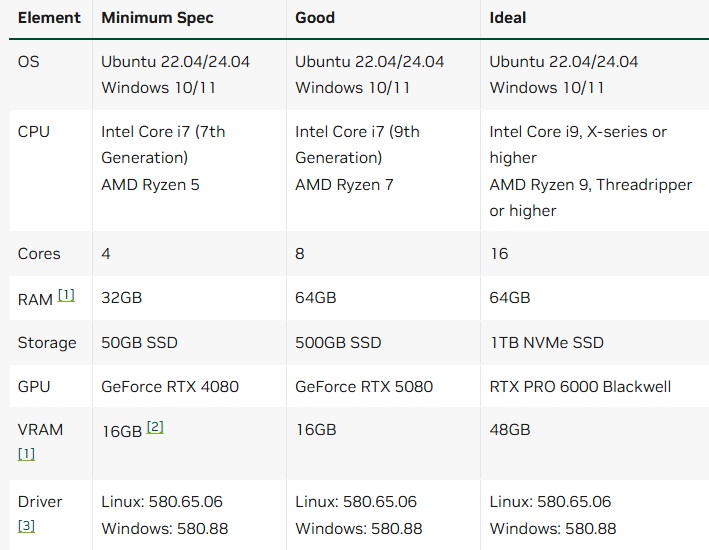
Task: Click the "1TB NVMe SSD" storage cell
Action: pyautogui.click(x=546, y=342)
